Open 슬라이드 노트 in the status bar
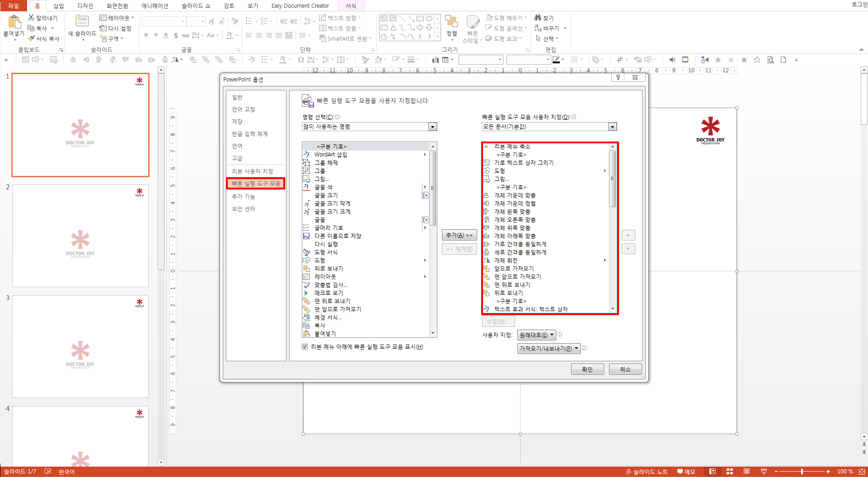Screen dimensions: 868x477 tap(647, 472)
